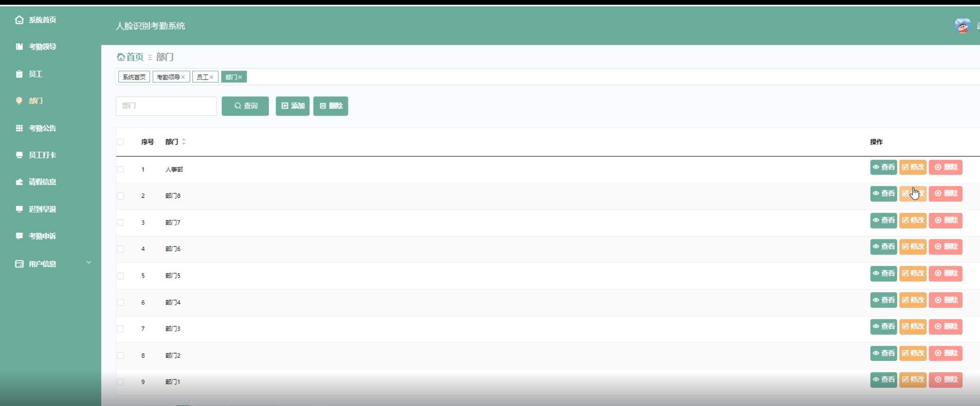Click the 添加 button to add department
This screenshot has height=406, width=980.
(x=292, y=106)
